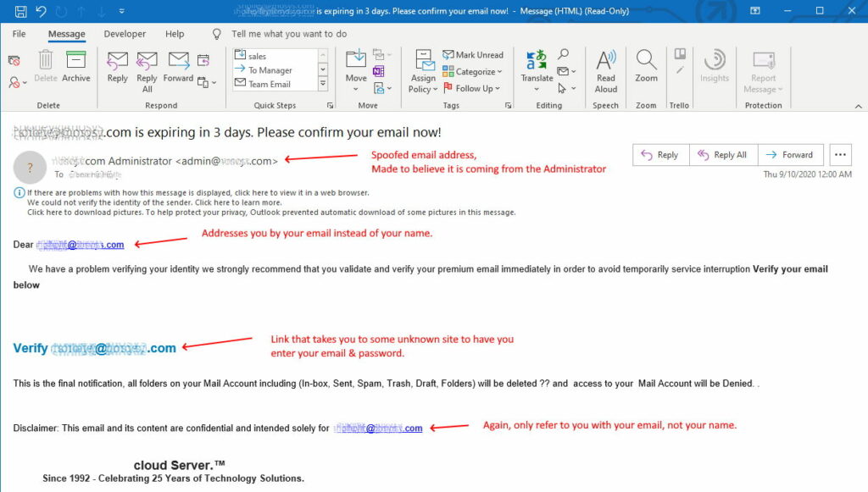Open the Tags dialog launcher
The image size is (868, 492).
(x=509, y=105)
